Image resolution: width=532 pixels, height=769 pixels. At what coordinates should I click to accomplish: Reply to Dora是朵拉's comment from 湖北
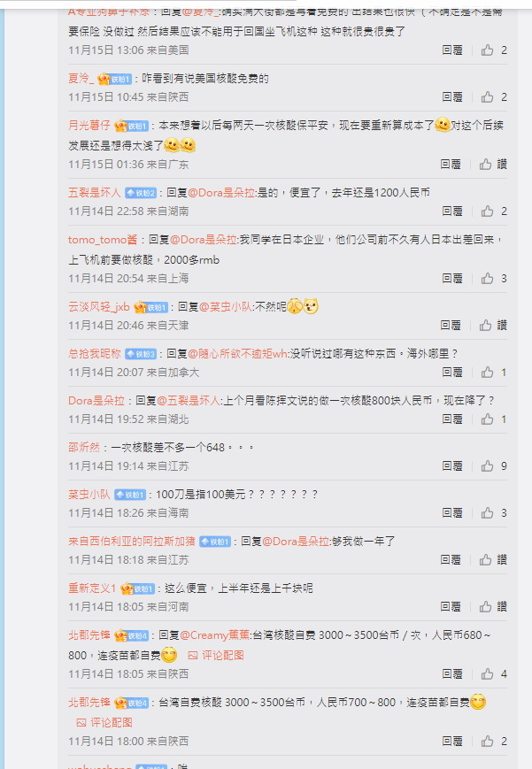point(452,419)
